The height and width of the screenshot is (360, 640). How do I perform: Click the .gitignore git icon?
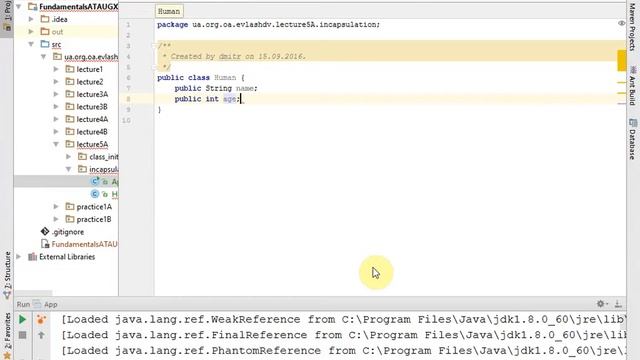pyautogui.click(x=45, y=231)
